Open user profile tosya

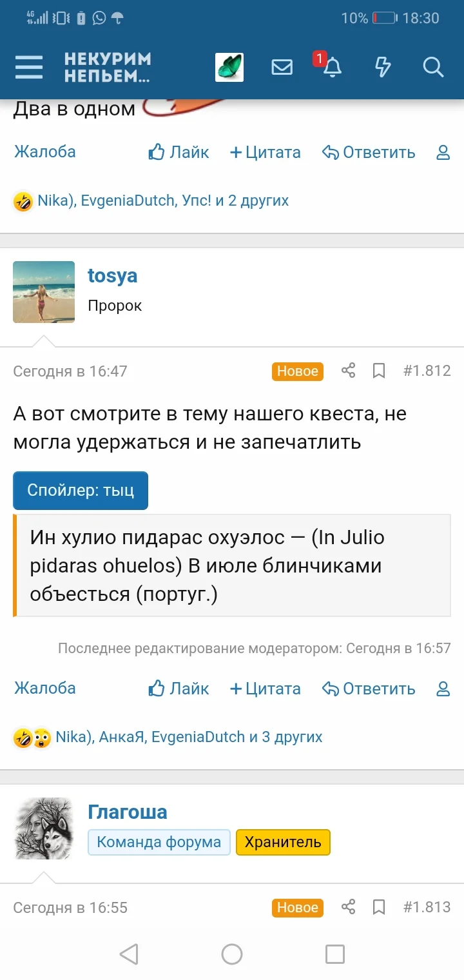(x=112, y=276)
